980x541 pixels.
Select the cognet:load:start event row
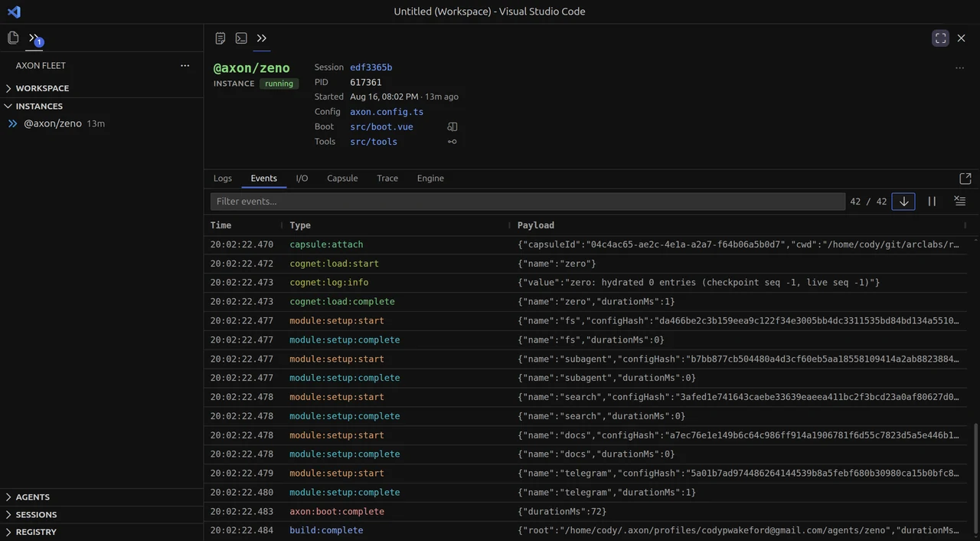[x=587, y=264]
